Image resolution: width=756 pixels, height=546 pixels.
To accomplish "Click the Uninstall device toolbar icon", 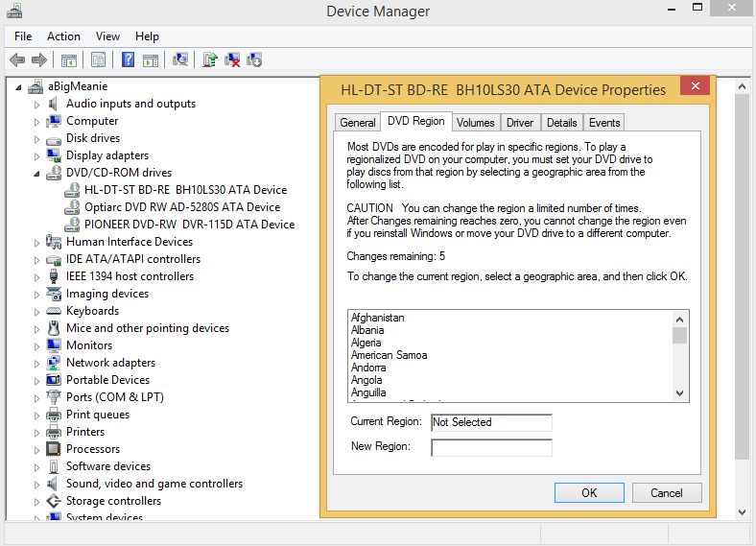I will click(232, 59).
